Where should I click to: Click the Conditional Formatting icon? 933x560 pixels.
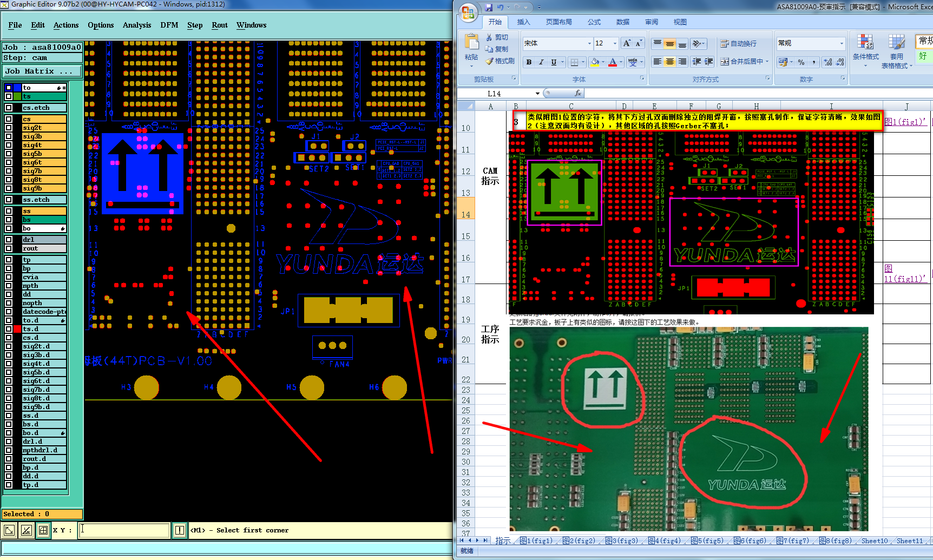pyautogui.click(x=865, y=42)
